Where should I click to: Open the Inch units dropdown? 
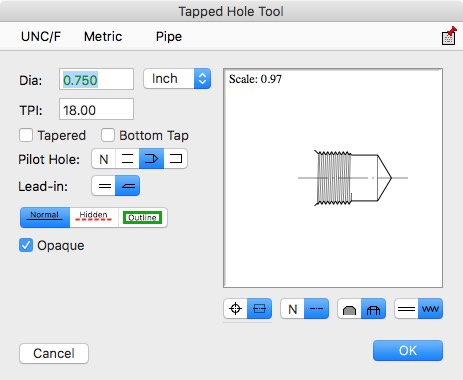click(177, 79)
